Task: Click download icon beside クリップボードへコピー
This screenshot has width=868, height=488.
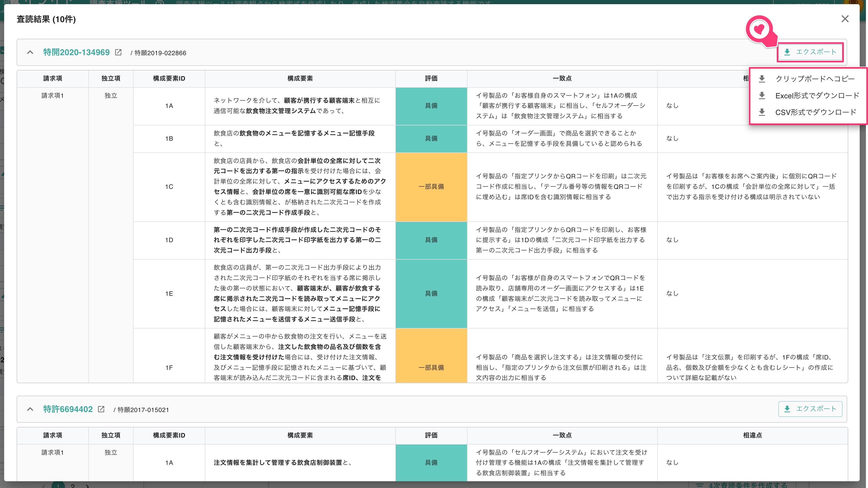Action: pos(762,79)
